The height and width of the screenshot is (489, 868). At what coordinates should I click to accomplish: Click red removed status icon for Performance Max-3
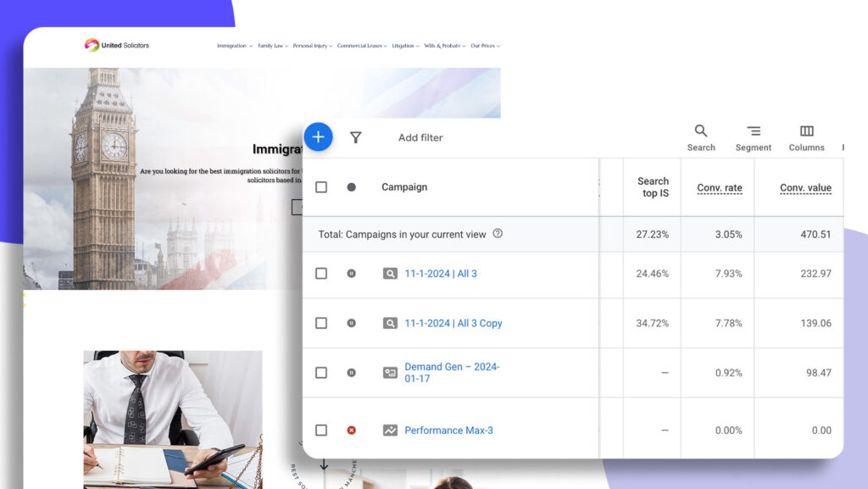(351, 431)
